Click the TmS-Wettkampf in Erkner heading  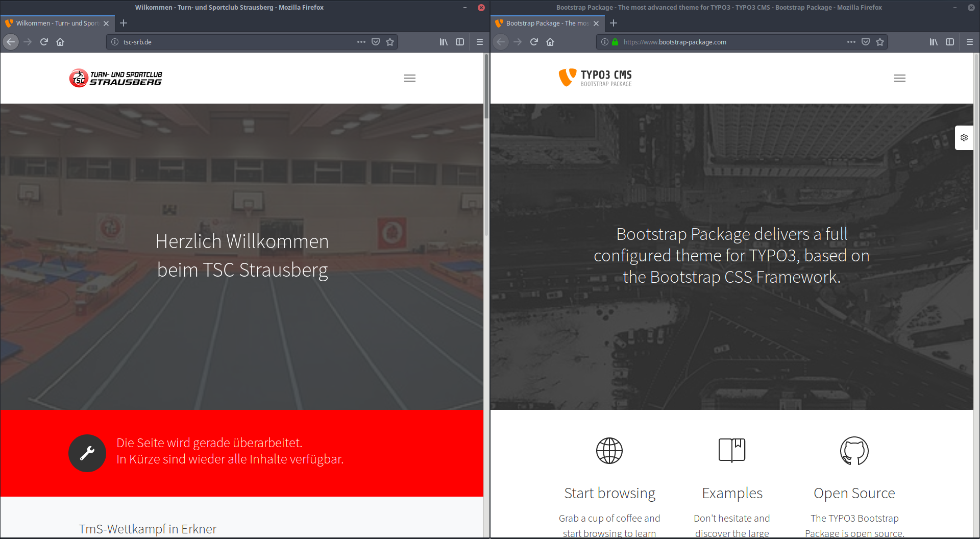[x=148, y=529]
